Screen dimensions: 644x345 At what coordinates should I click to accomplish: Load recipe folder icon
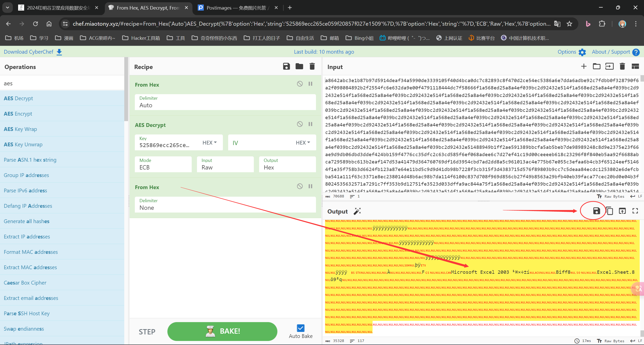299,66
